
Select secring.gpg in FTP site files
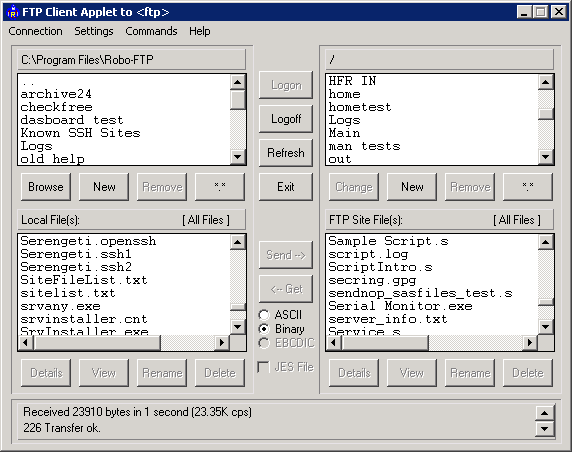(x=432, y=280)
